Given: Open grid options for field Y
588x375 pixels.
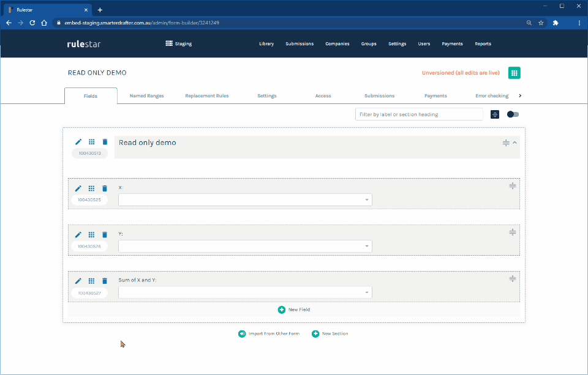Looking at the screenshot, I should coord(91,235).
